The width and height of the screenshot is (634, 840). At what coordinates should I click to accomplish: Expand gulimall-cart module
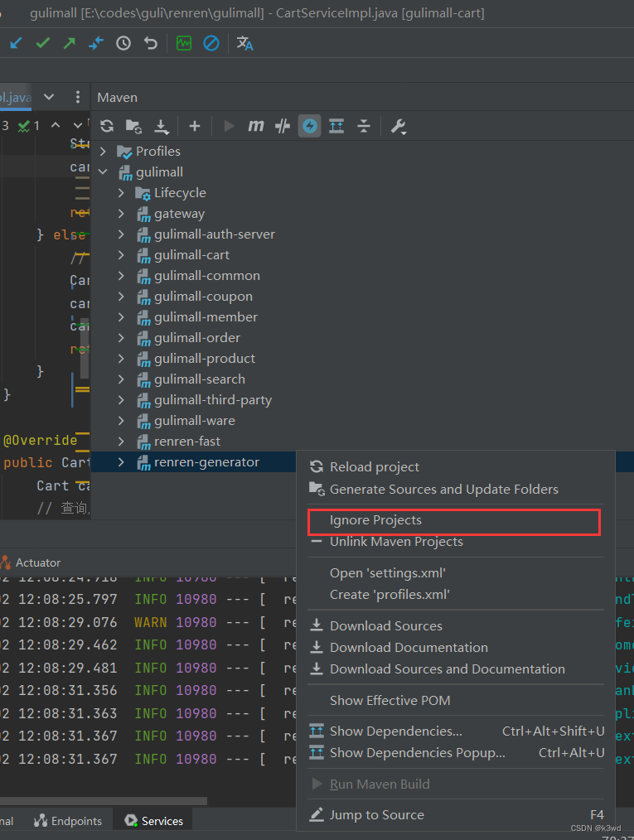click(121, 255)
